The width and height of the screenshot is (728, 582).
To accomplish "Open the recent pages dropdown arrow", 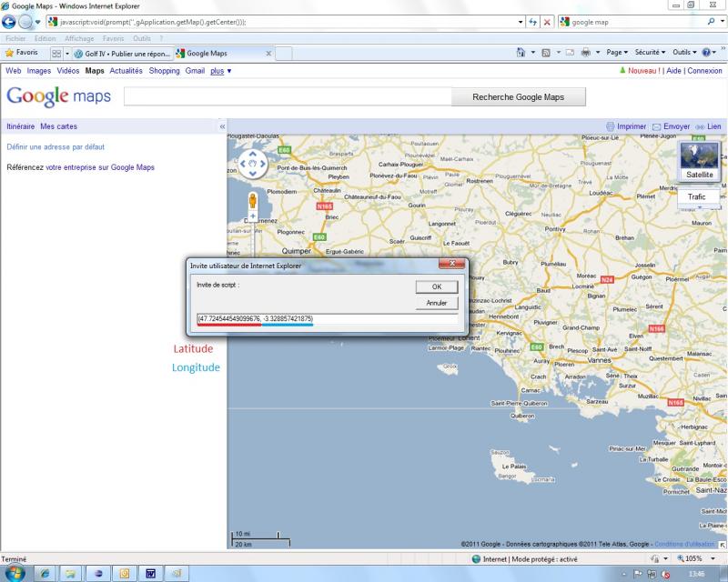I will coord(37,22).
